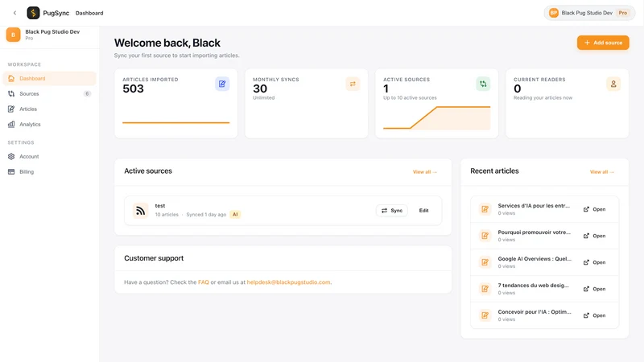
Task: Click the article icon beside 7 tendances
Action: coord(485,289)
